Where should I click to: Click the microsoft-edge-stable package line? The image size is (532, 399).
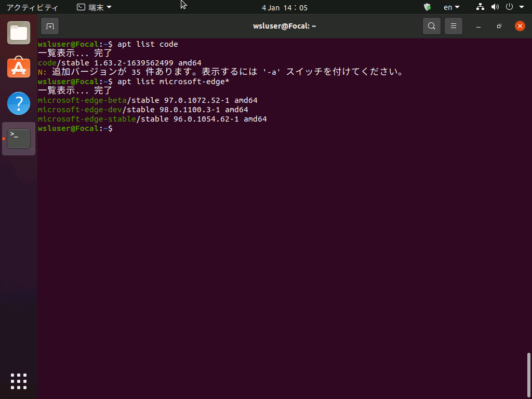pyautogui.click(x=152, y=119)
